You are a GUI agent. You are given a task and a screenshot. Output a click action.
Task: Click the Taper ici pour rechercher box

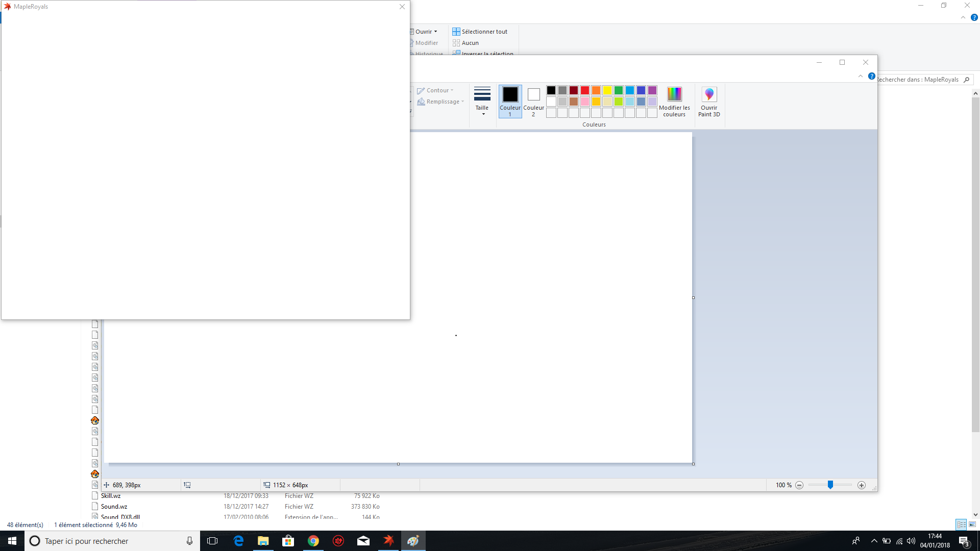pyautogui.click(x=112, y=541)
